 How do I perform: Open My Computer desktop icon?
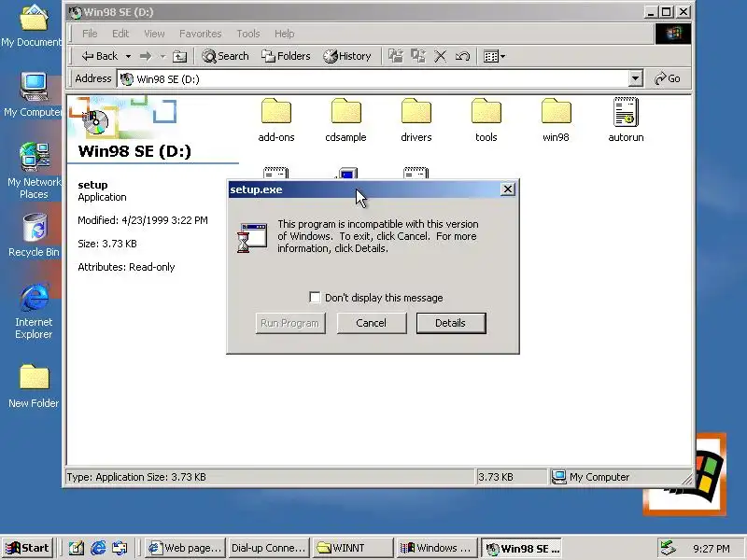point(33,95)
